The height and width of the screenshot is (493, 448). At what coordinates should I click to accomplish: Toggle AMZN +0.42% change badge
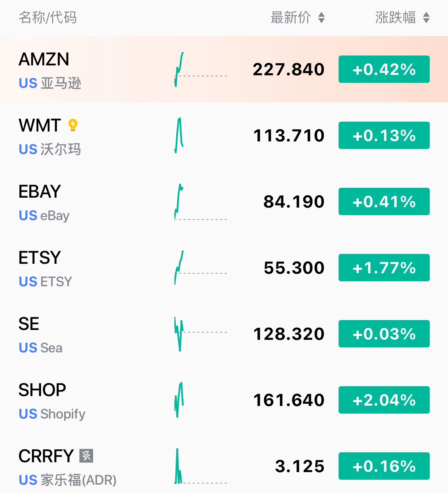tap(384, 69)
